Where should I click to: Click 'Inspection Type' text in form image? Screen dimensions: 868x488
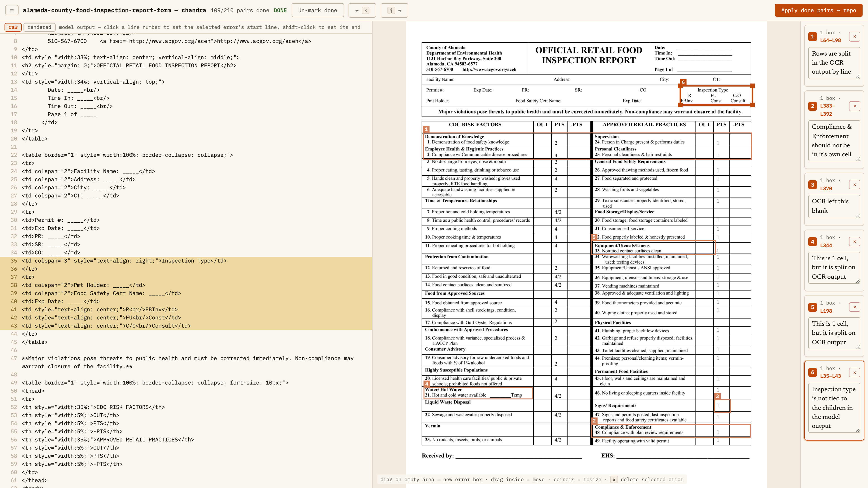click(713, 90)
